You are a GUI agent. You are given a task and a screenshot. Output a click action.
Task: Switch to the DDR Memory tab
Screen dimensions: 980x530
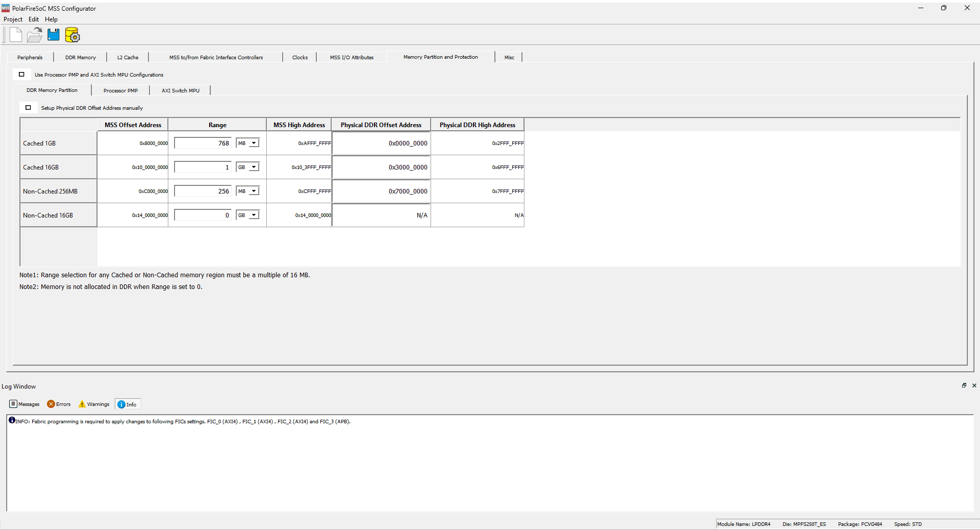click(x=80, y=58)
